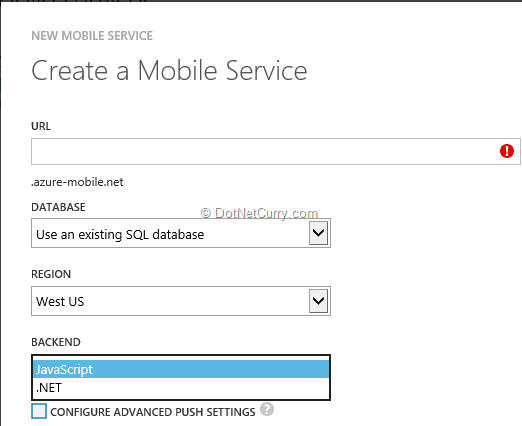Select .NET in the Backend list
The image size is (522, 426).
click(x=181, y=388)
